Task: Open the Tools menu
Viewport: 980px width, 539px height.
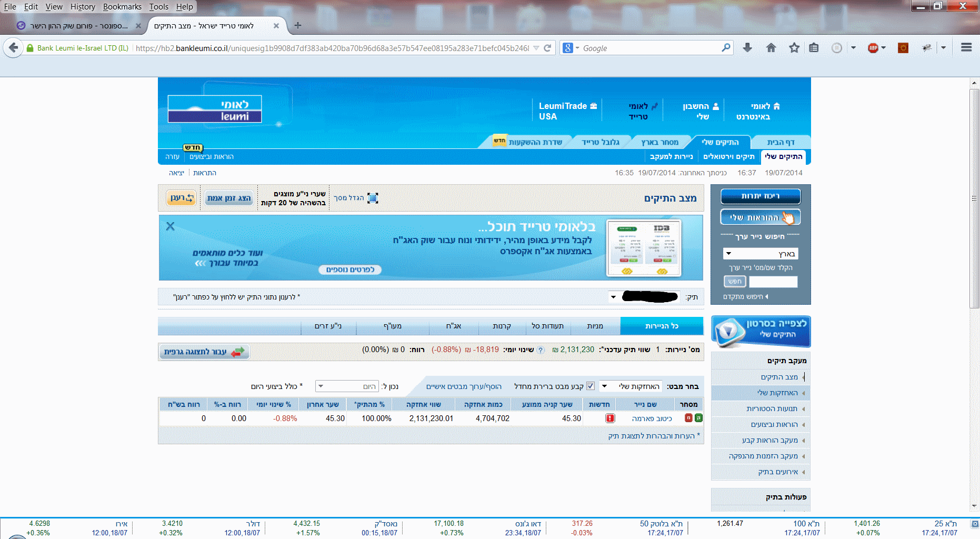Action: coord(158,7)
